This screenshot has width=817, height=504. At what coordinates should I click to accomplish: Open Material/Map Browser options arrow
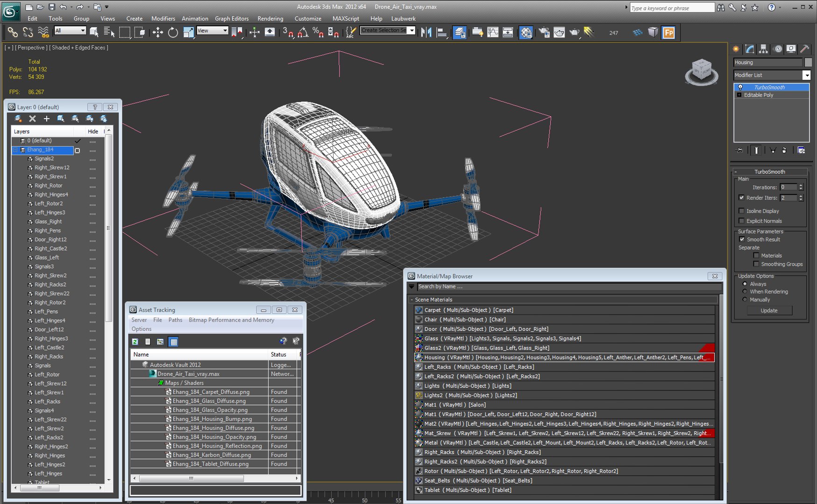pyautogui.click(x=412, y=287)
